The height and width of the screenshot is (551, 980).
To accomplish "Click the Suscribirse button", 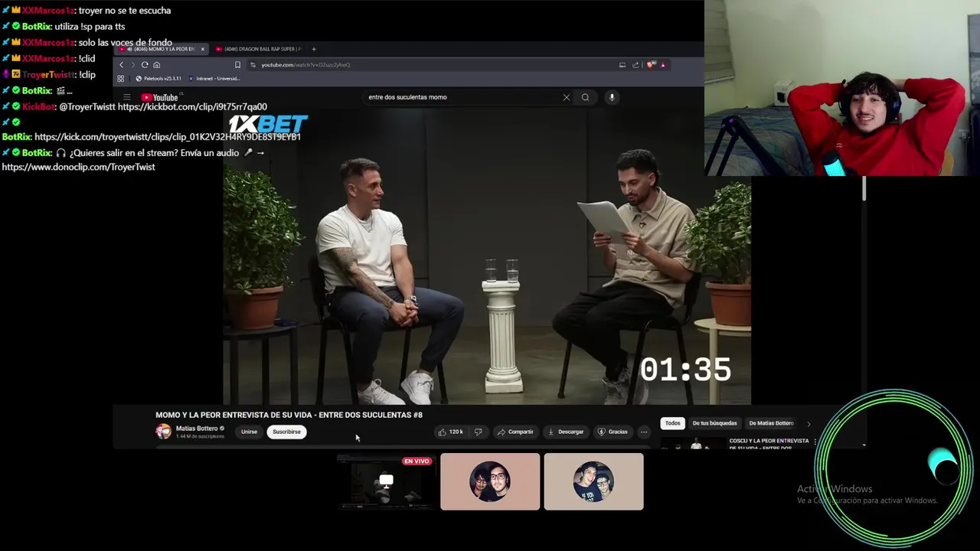I will tap(286, 432).
